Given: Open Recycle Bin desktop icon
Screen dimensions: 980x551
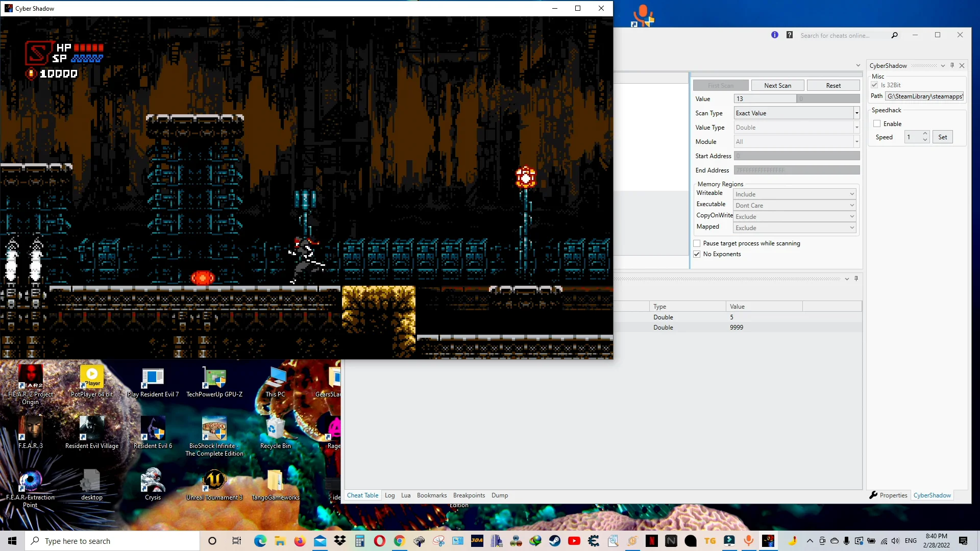Looking at the screenshot, I should coord(275,433).
